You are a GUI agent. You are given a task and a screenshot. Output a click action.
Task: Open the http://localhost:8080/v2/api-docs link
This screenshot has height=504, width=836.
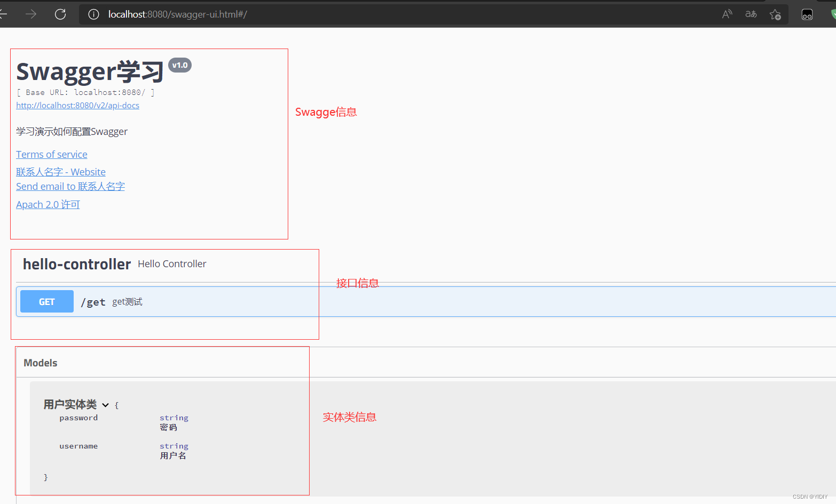pos(77,106)
